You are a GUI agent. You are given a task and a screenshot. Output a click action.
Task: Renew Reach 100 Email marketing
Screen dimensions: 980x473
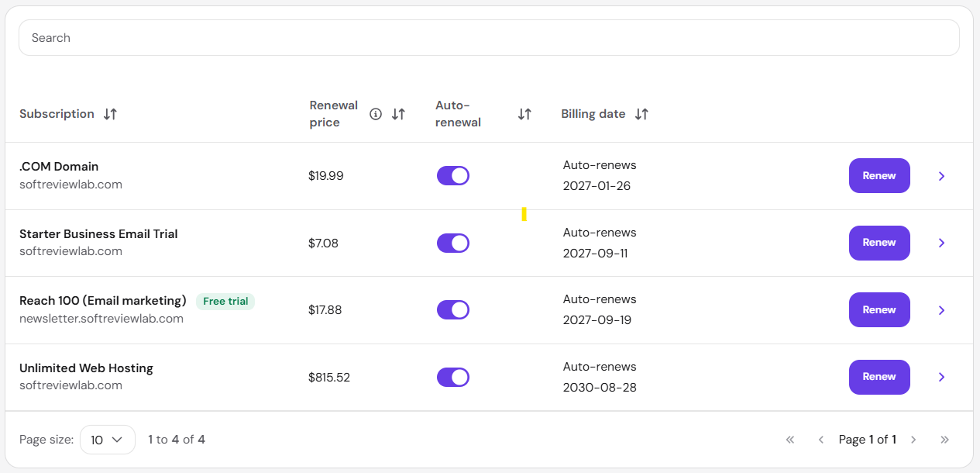coord(879,309)
